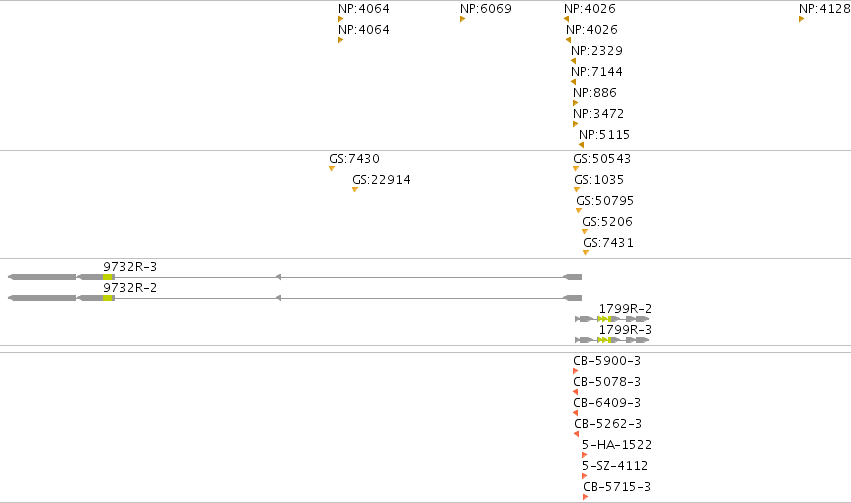Select the yellow-green coding exon of 9732R-3
The width and height of the screenshot is (851, 503).
(x=107, y=277)
